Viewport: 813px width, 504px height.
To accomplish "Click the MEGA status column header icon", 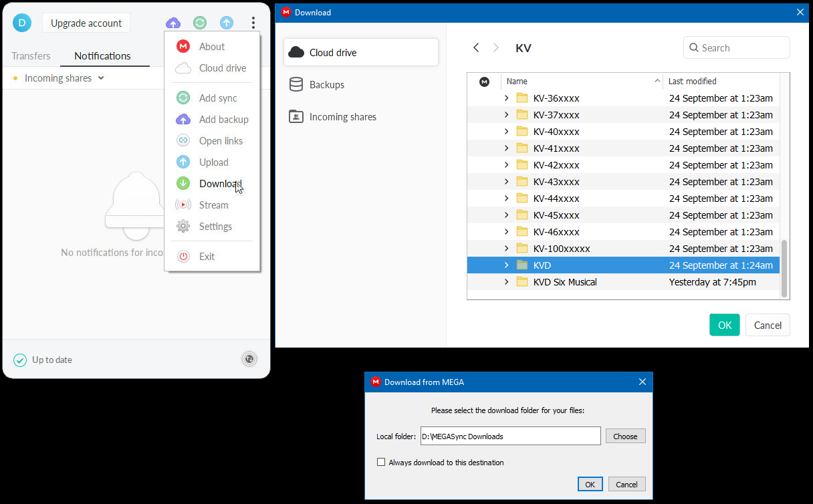I will 485,82.
